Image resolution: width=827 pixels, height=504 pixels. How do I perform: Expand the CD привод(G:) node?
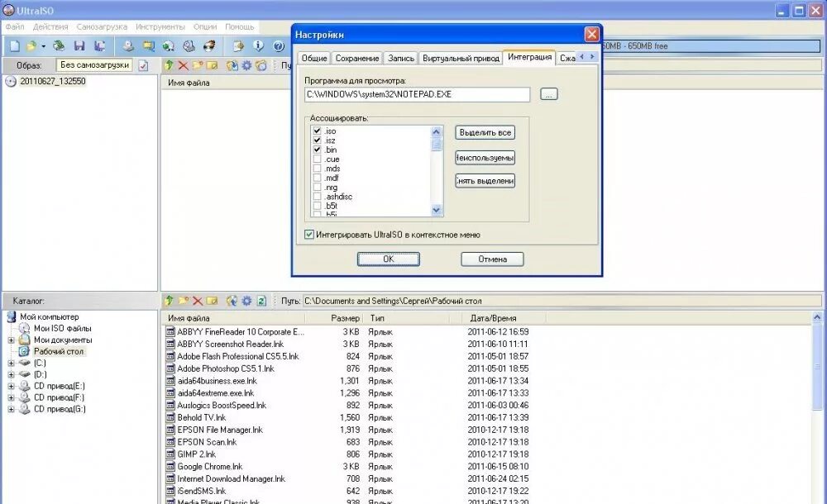point(11,410)
